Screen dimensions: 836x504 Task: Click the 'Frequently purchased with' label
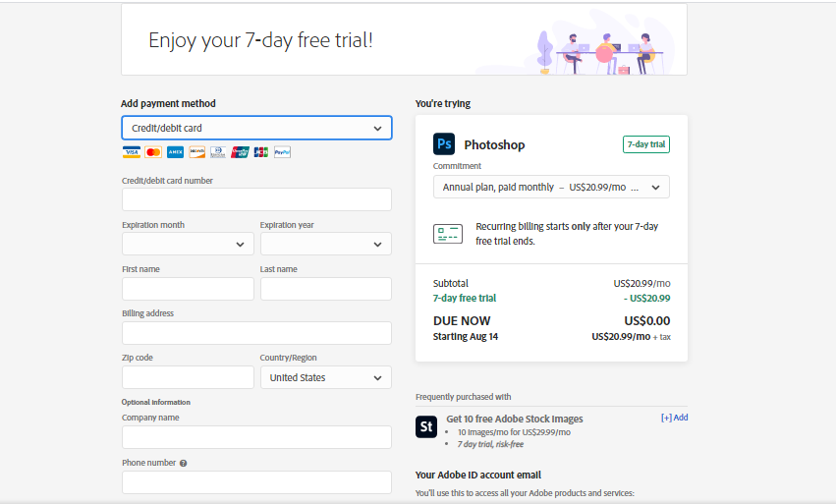(464, 397)
